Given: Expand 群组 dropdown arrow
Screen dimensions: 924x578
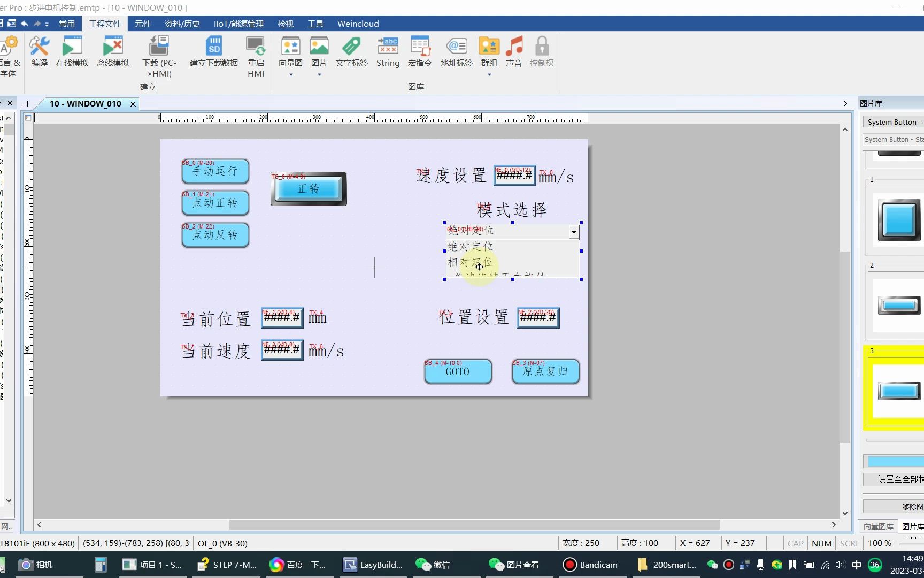Looking at the screenshot, I should click(x=489, y=75).
